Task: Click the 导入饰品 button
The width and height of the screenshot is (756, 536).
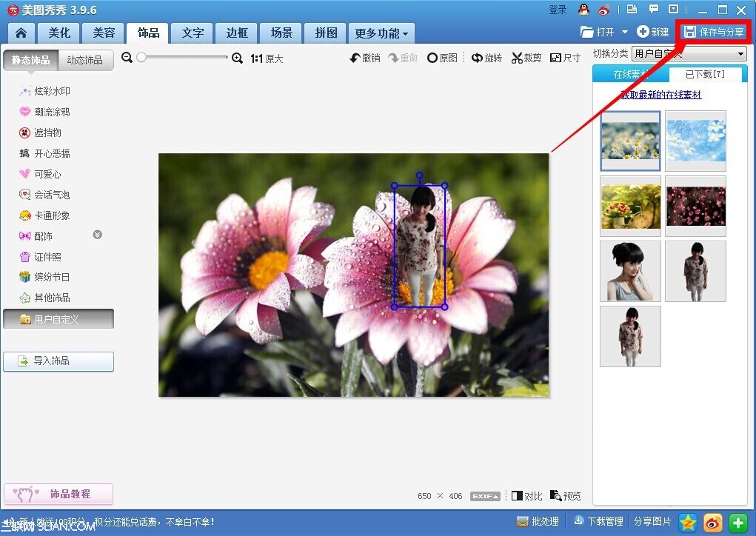Action: 58,361
